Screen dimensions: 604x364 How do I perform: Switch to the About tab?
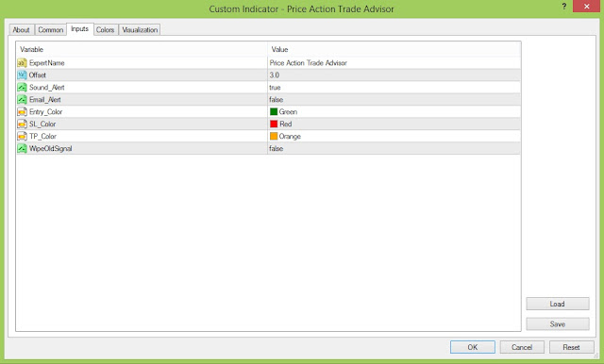[x=21, y=29]
